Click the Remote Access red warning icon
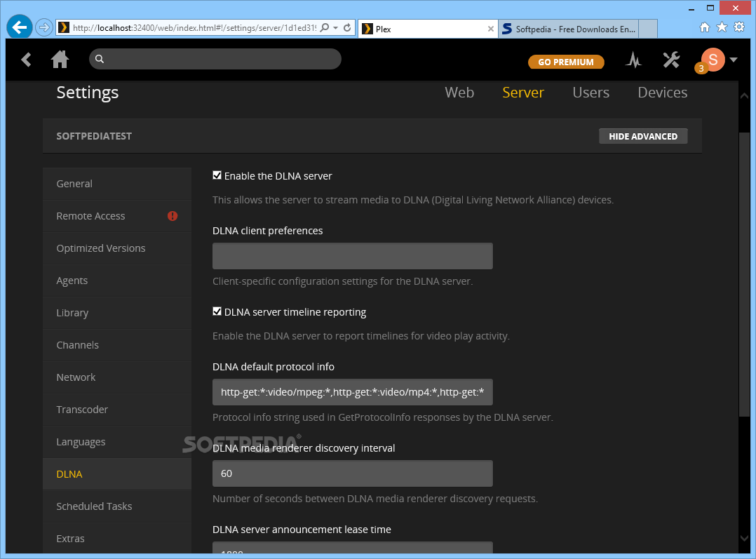This screenshot has width=756, height=559. click(173, 216)
